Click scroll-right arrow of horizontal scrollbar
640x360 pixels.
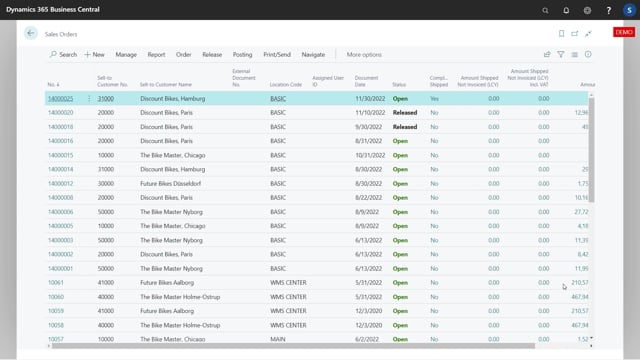point(591,346)
